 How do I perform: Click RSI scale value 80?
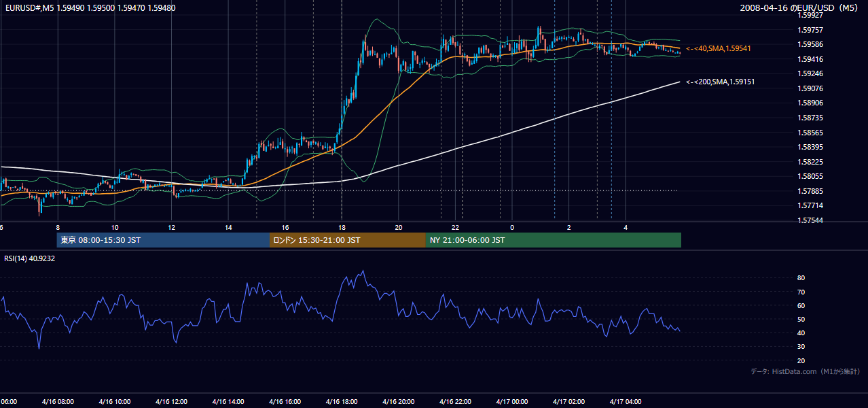click(801, 278)
